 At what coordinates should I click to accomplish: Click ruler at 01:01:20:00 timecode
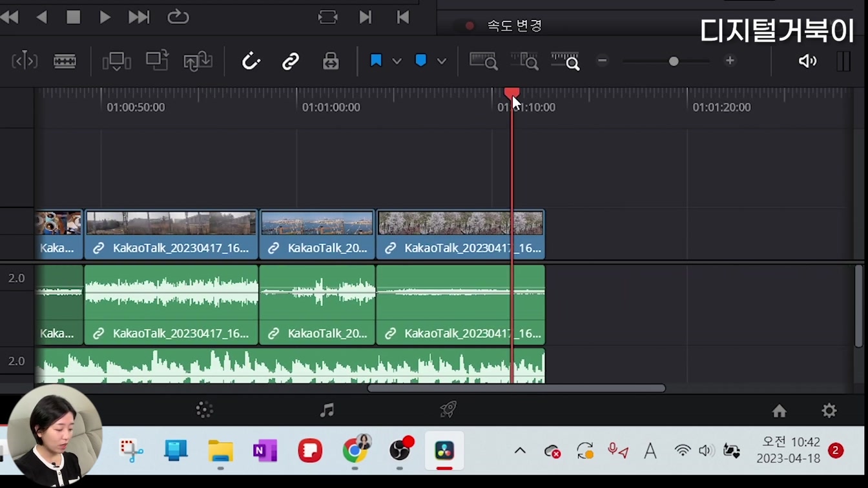click(722, 107)
